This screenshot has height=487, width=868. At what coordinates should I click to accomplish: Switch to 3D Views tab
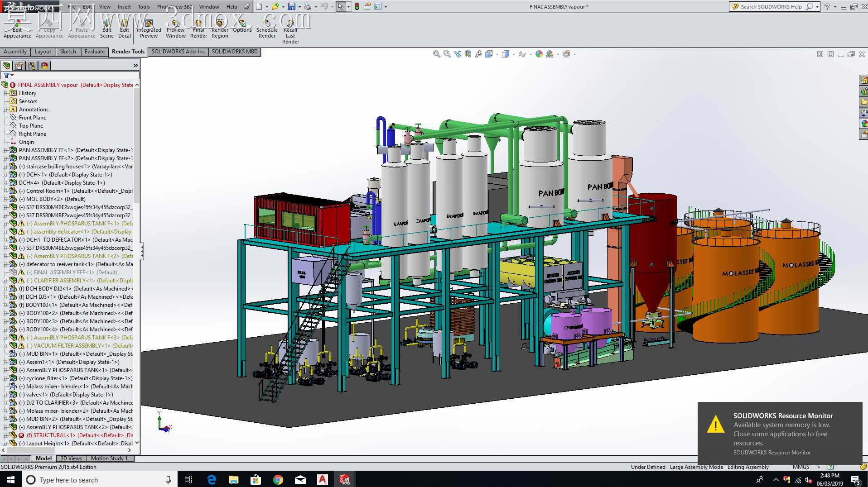71,458
